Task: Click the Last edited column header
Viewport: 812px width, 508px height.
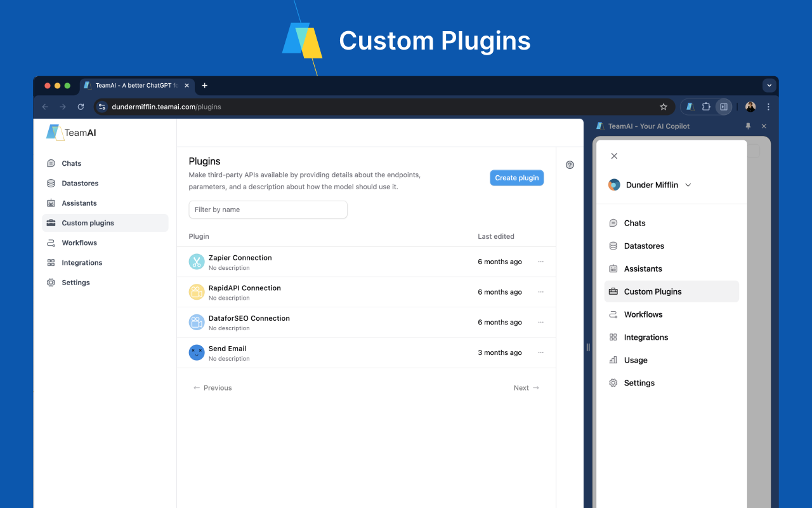Action: (x=496, y=236)
